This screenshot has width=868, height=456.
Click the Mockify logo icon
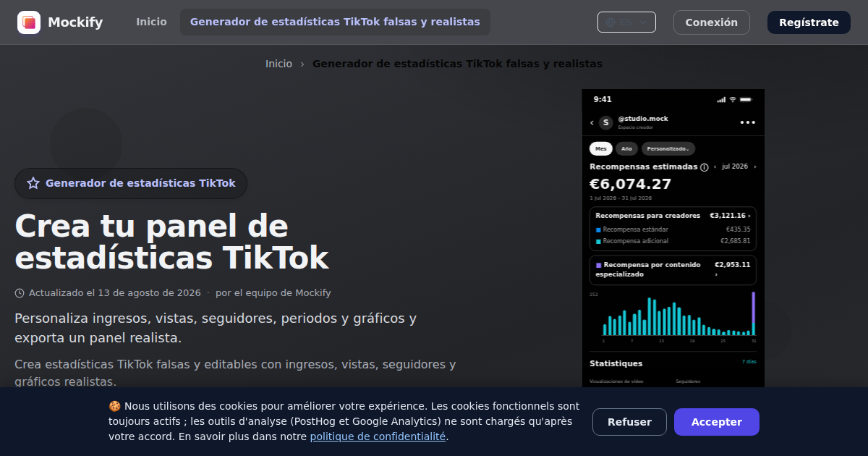click(x=29, y=22)
